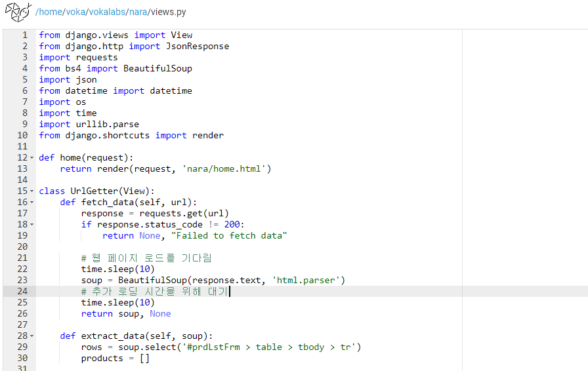
Task: Click the '#prdLstFrm > table > tbody > tr' selector
Action: click(x=268, y=347)
